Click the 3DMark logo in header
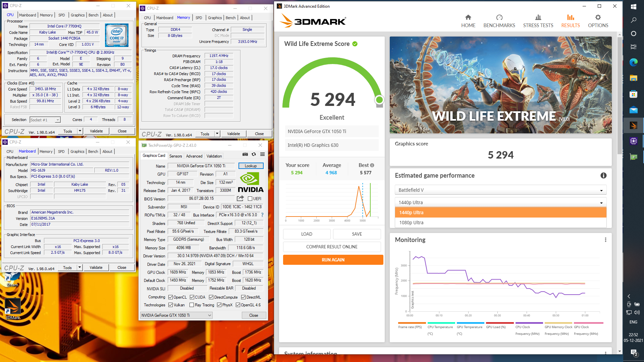Viewport: 644px width, 362px height. coord(313,21)
